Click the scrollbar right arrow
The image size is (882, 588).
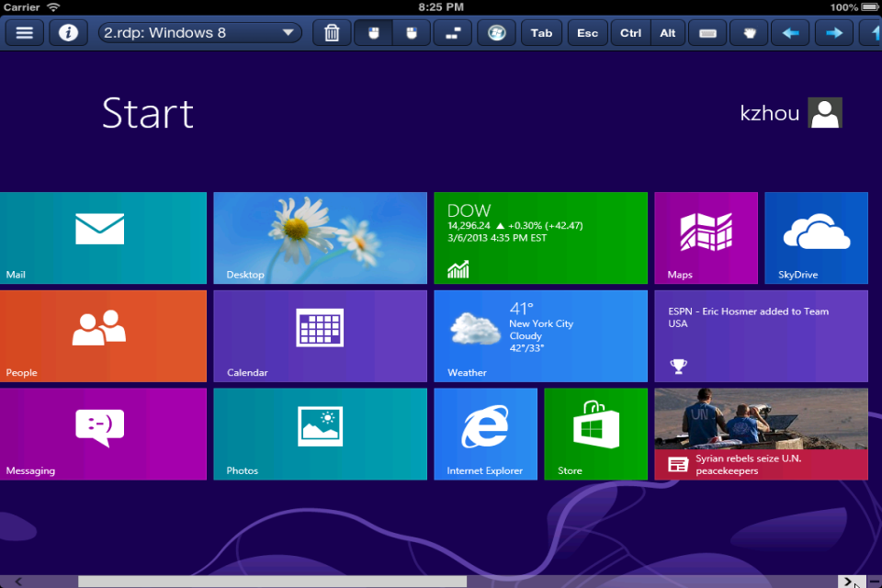click(848, 582)
